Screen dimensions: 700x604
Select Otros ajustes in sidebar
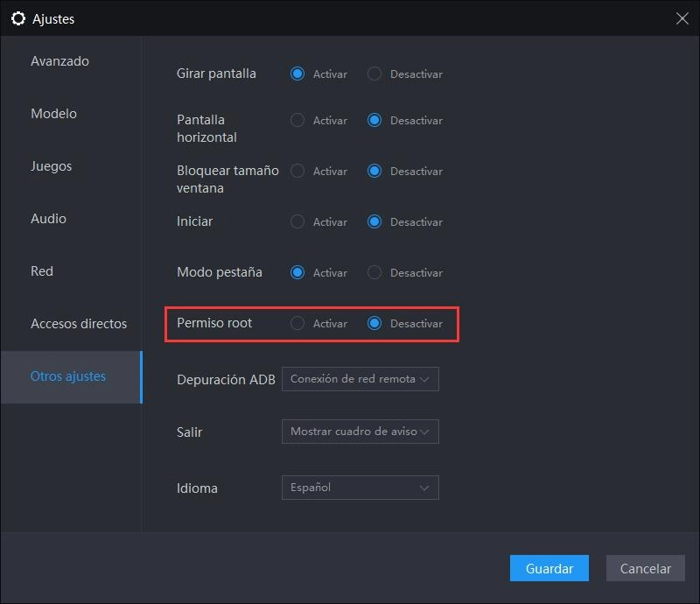(x=72, y=377)
